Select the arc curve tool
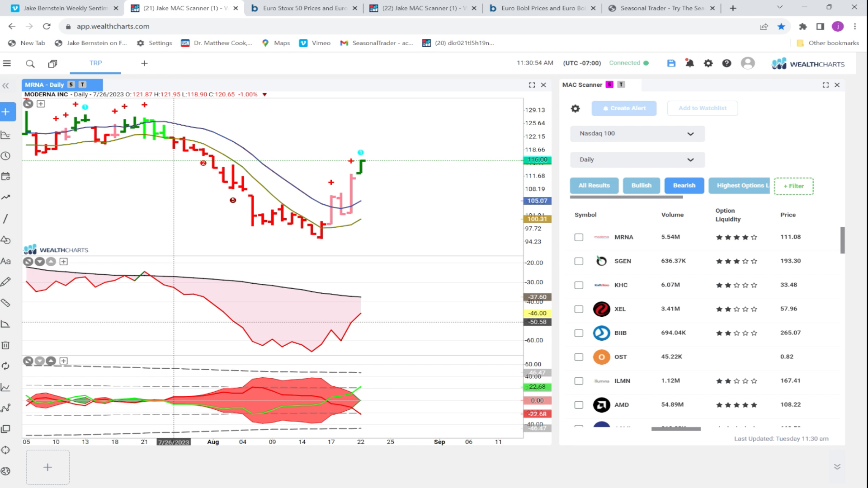Image resolution: width=868 pixels, height=488 pixels. pos(5,324)
